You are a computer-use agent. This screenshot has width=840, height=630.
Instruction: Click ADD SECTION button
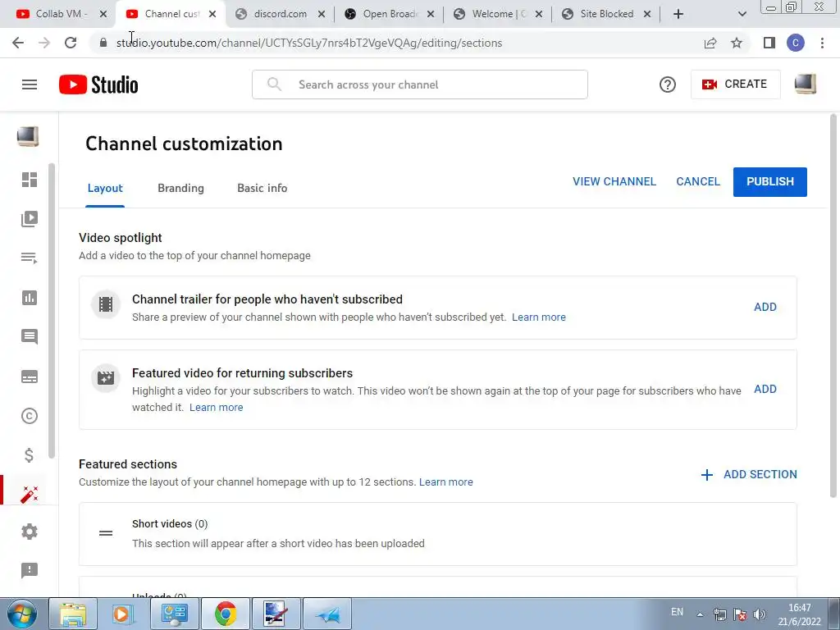[x=748, y=475]
